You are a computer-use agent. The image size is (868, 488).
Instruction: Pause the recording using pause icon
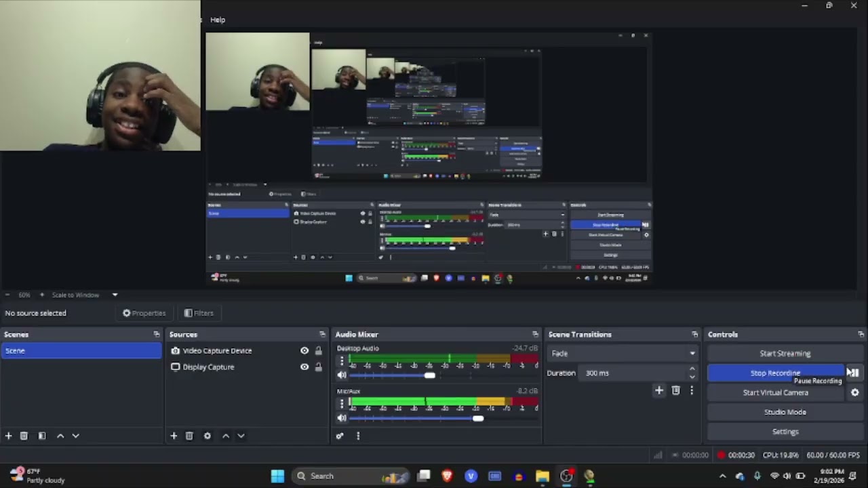854,373
